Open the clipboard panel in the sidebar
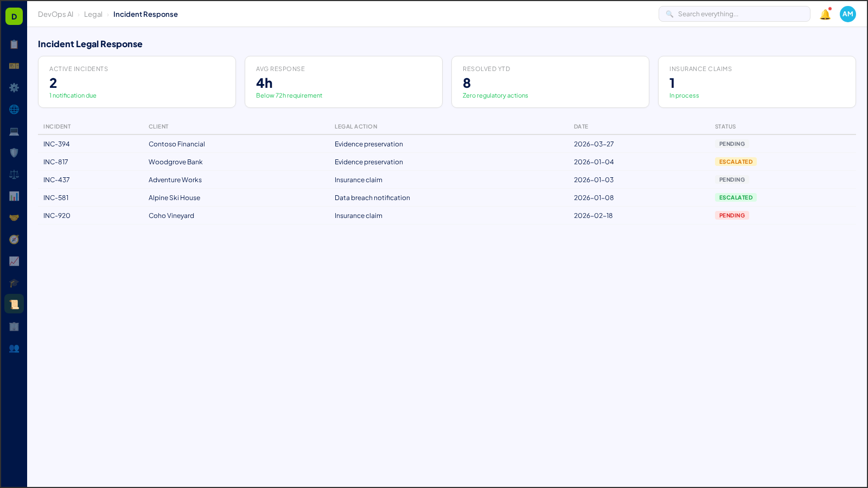This screenshot has width=868, height=488. 14,44
